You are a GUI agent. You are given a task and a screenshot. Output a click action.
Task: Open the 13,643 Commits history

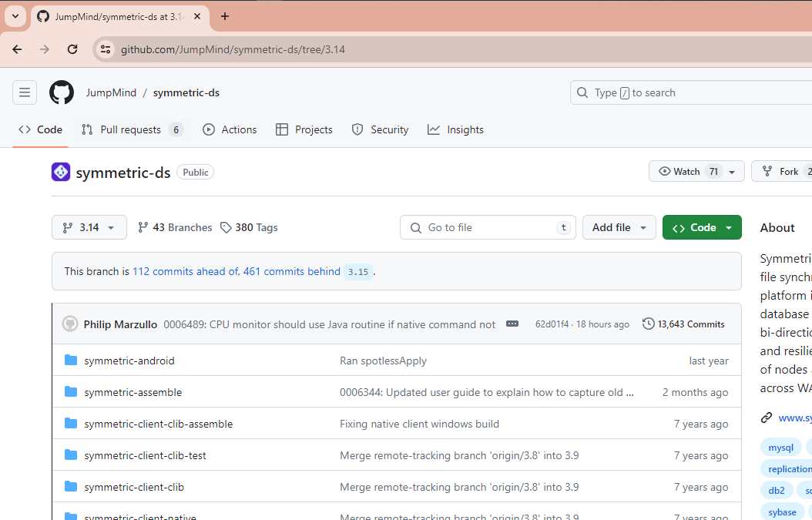pyautogui.click(x=683, y=324)
